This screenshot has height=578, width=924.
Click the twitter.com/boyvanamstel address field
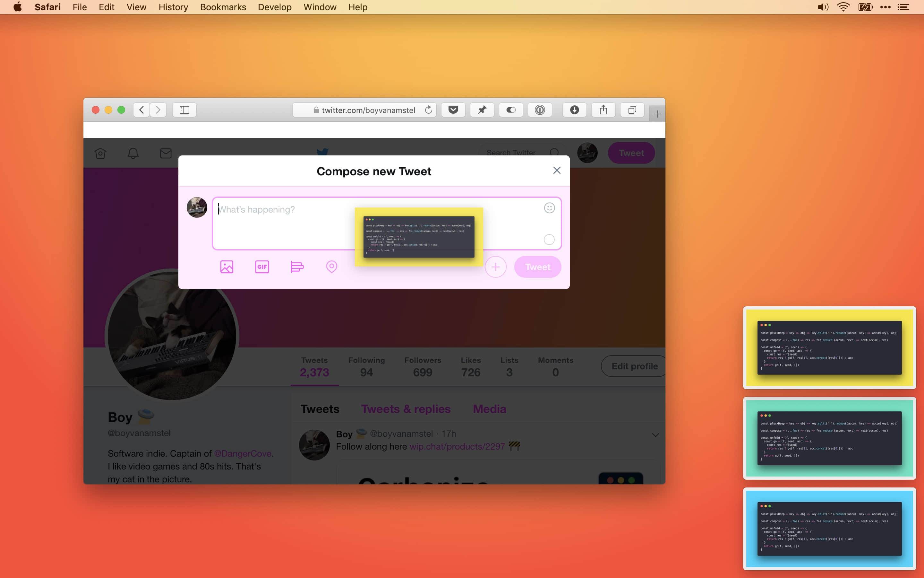[x=364, y=110]
